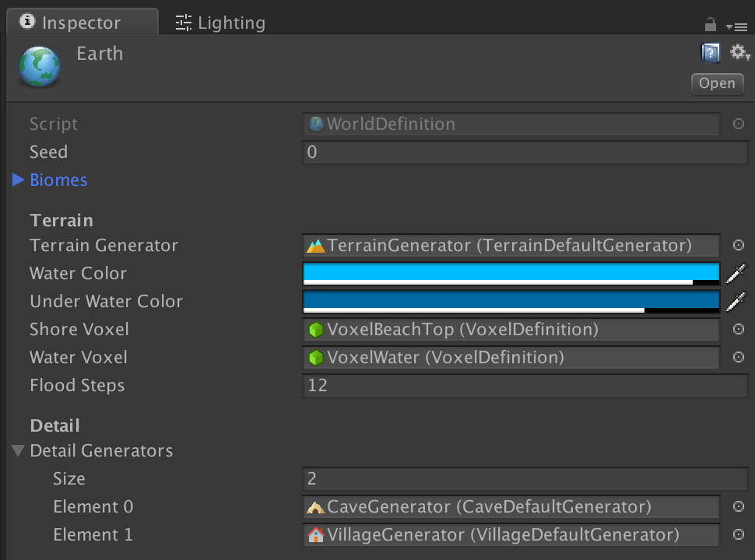
Task: Toggle the Inspector lock icon
Action: (710, 23)
